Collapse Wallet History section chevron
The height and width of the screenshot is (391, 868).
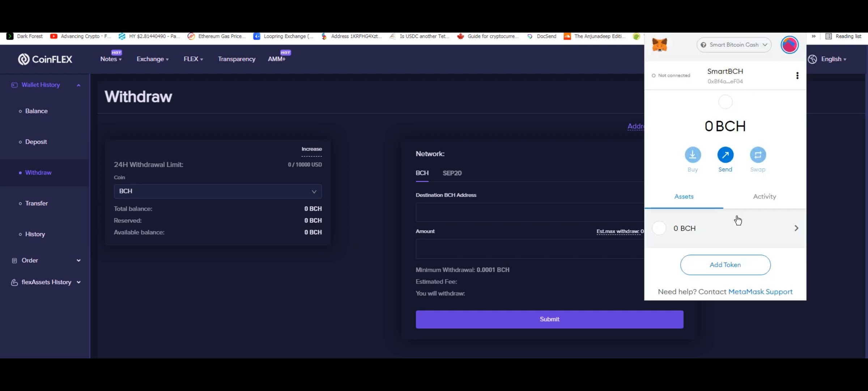[78, 85]
